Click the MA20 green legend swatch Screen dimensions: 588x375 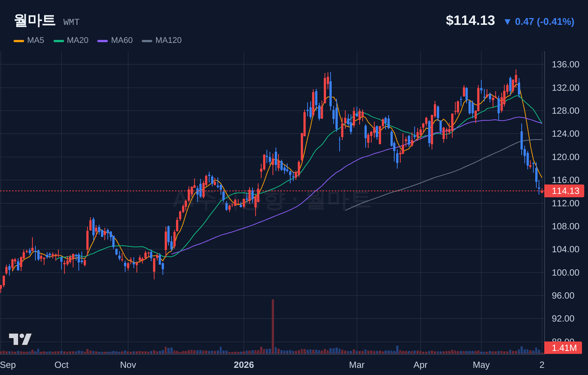click(x=59, y=41)
